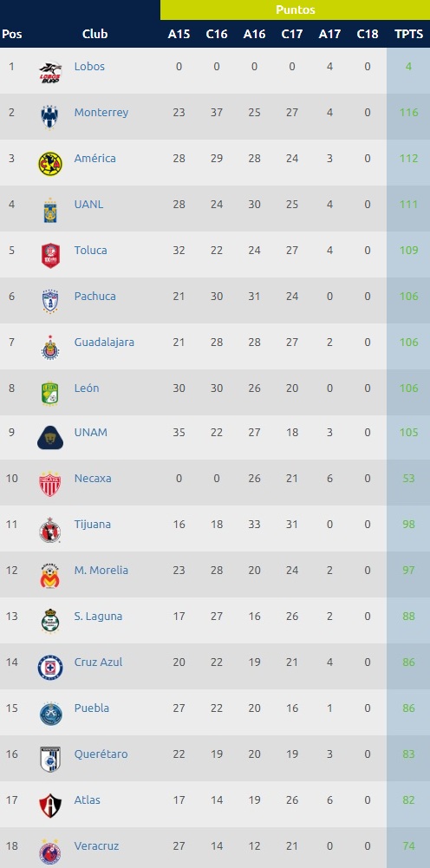
Task: Click the Atlas club crest
Action: click(49, 806)
